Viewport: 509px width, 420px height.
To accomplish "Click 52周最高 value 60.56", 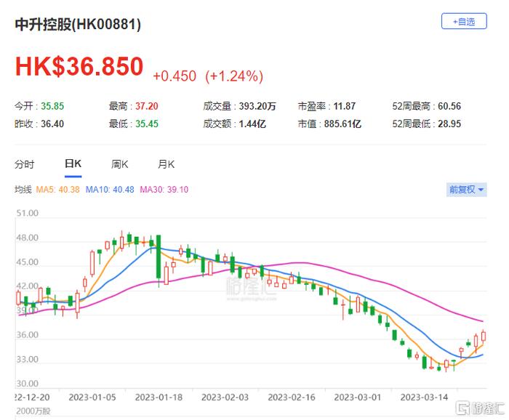I will [449, 106].
